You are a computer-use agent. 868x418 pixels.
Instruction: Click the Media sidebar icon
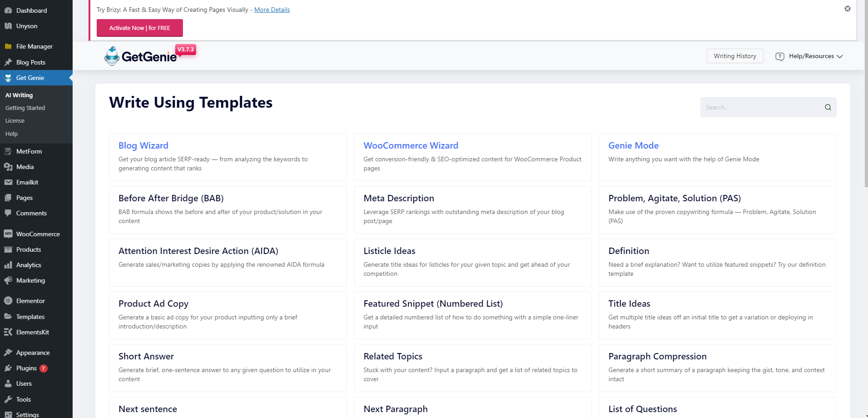tap(8, 167)
